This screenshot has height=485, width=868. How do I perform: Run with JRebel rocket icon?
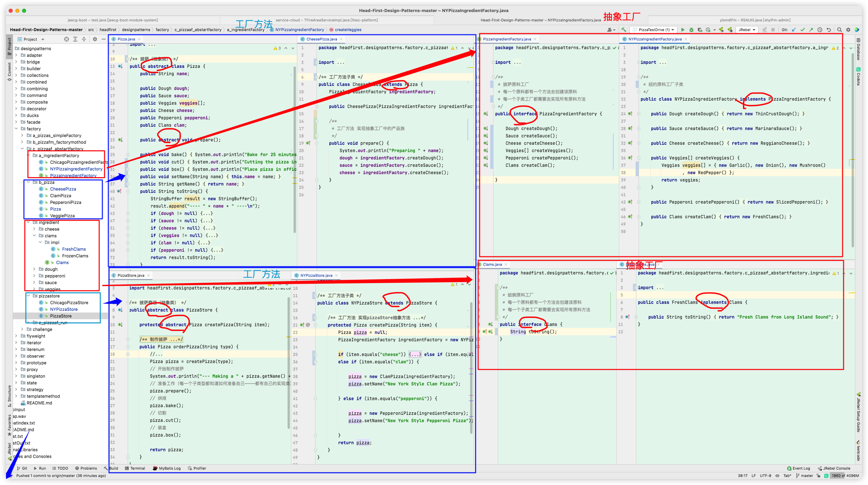point(721,30)
